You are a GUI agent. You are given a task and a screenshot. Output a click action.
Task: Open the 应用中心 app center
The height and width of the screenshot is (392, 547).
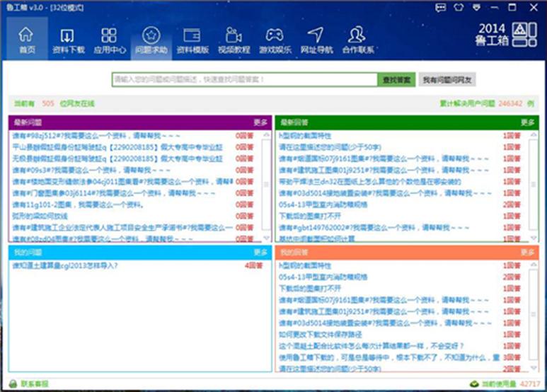point(110,40)
